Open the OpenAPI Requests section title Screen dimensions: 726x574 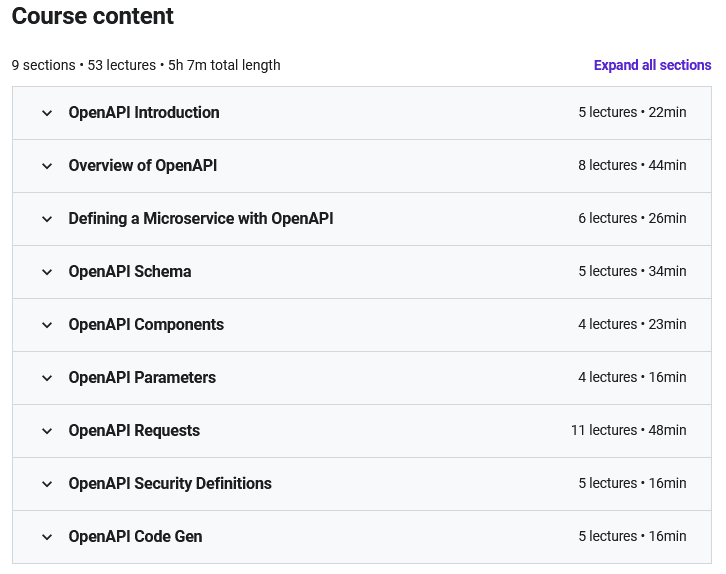point(134,431)
